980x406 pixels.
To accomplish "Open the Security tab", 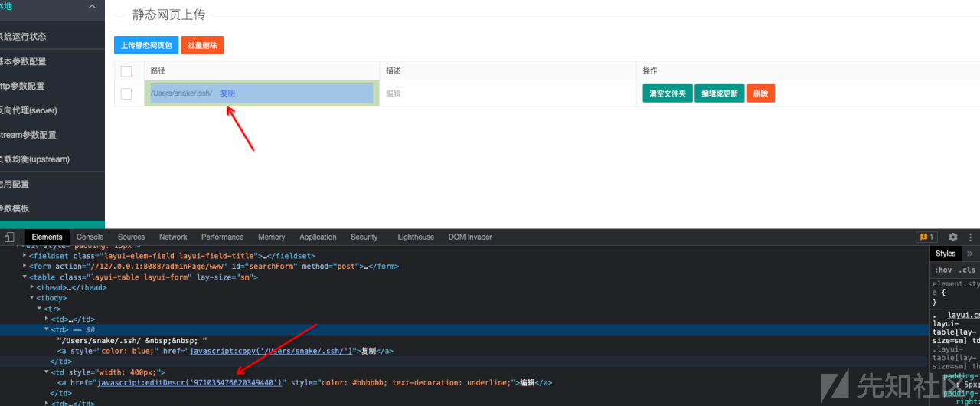I will click(x=364, y=237).
